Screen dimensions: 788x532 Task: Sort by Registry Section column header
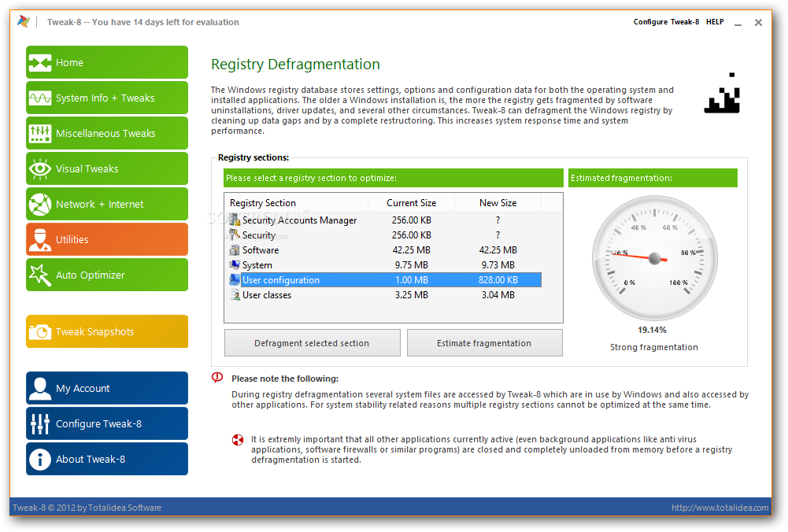click(297, 203)
